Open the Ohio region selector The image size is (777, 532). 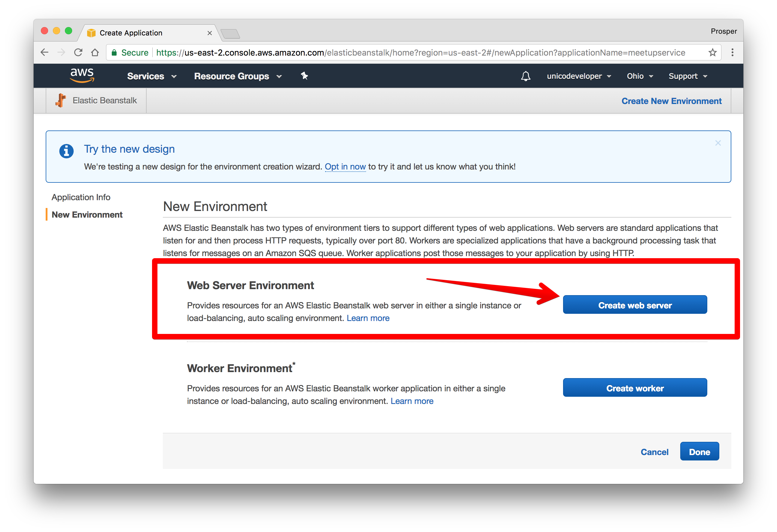[639, 76]
